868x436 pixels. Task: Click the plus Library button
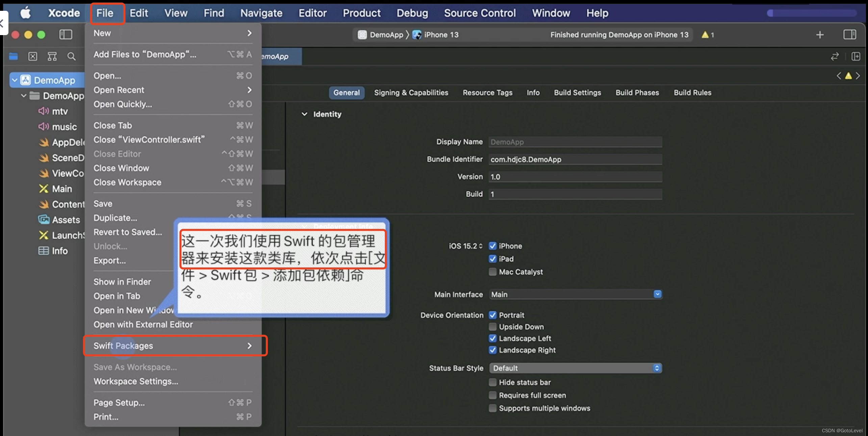point(820,35)
